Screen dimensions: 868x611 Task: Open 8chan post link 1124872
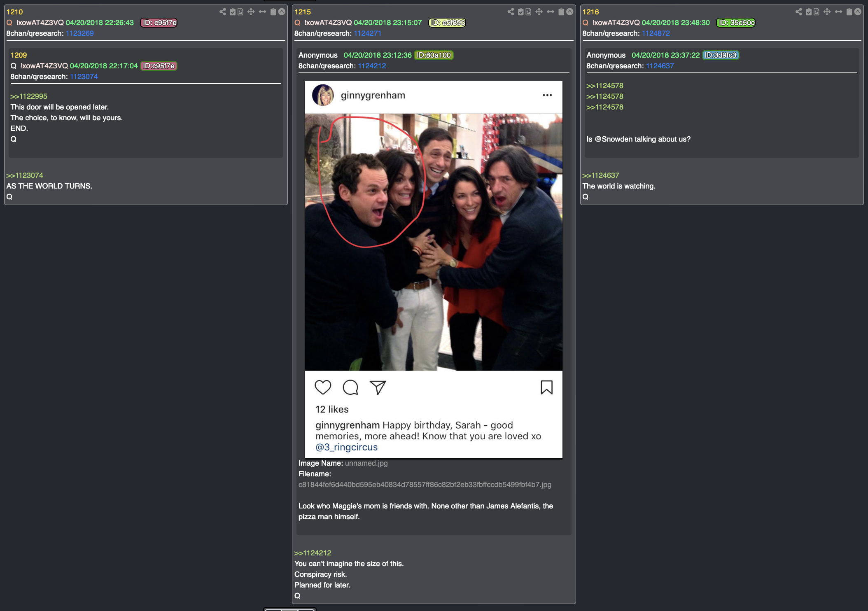(x=656, y=33)
